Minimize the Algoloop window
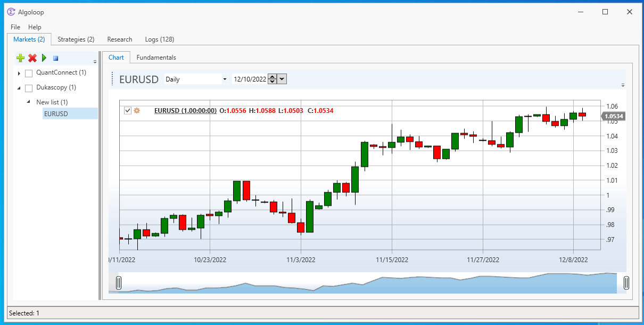The width and height of the screenshot is (644, 325). [x=580, y=12]
